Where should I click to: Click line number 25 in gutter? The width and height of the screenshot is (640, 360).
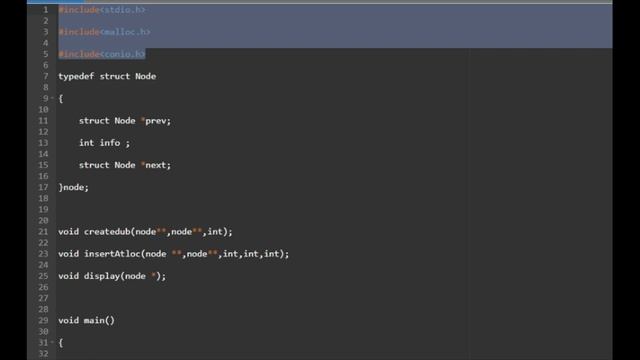click(x=43, y=276)
